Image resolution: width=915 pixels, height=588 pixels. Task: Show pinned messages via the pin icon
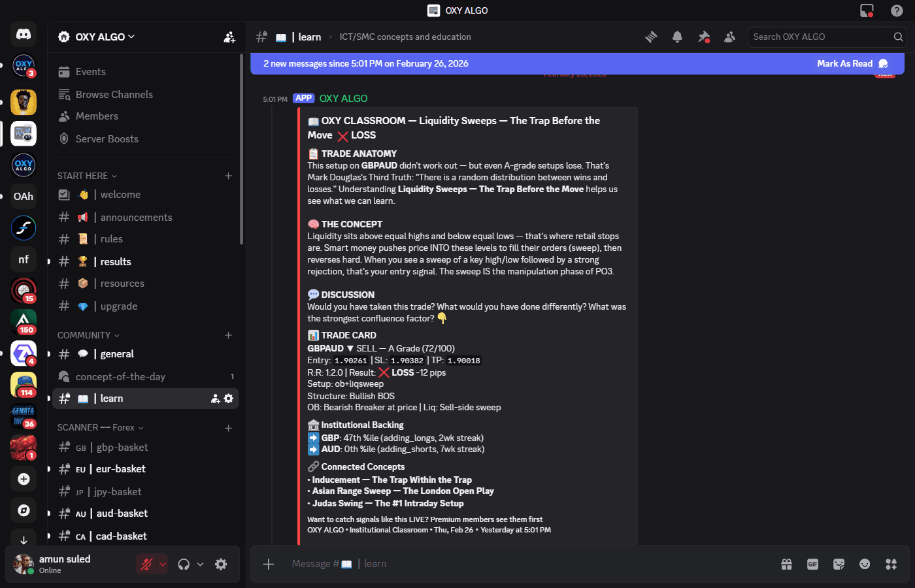tap(704, 37)
